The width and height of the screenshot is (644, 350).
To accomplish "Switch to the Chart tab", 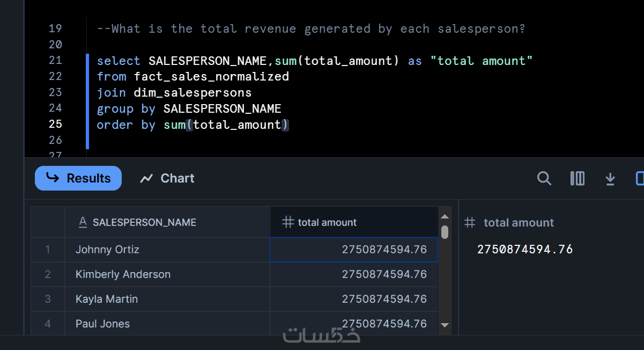I will tap(167, 178).
